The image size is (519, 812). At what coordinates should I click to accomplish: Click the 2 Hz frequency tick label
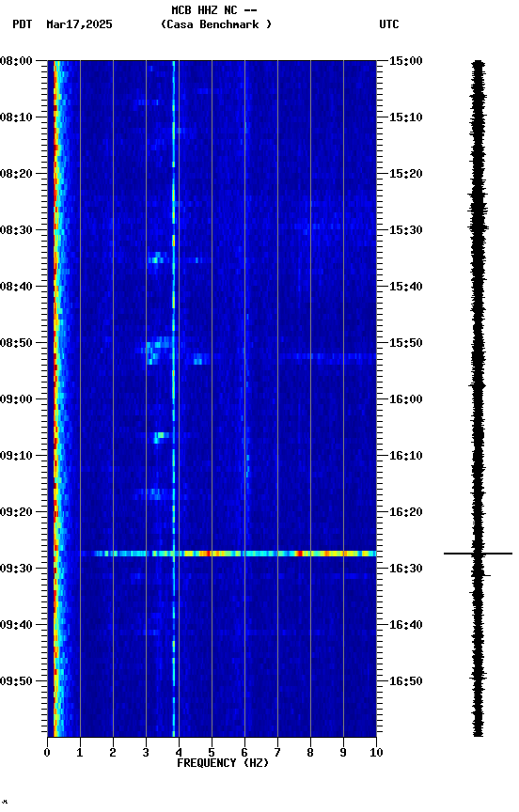(x=113, y=753)
